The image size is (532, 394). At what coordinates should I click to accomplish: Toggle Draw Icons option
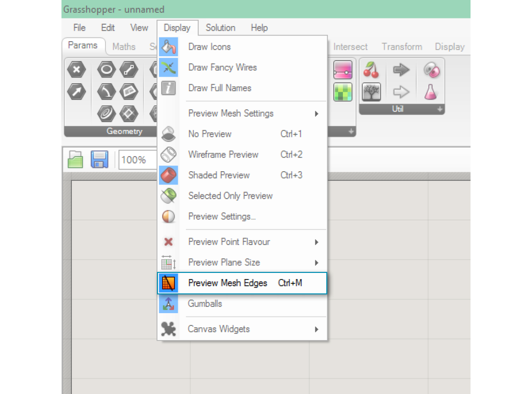point(209,47)
